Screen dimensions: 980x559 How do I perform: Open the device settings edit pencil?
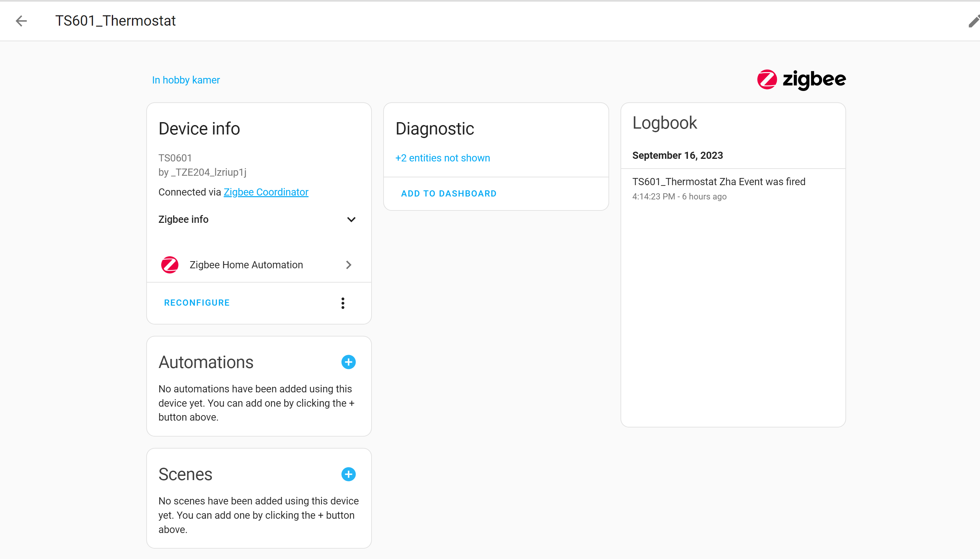pyautogui.click(x=973, y=21)
